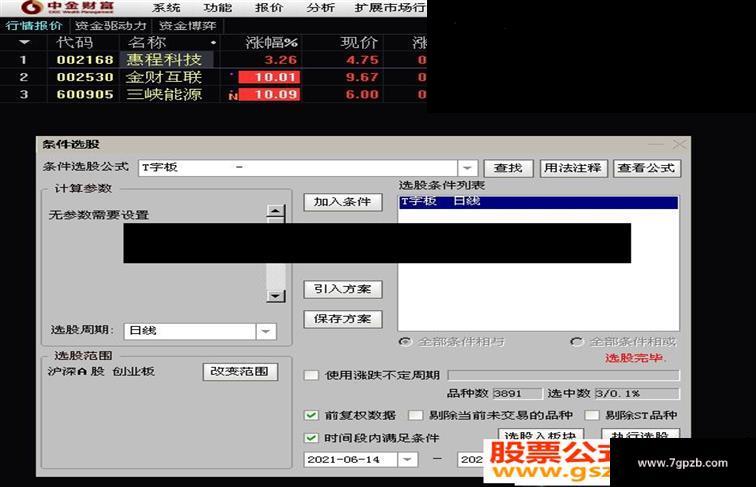Click the 查找 button
The width and height of the screenshot is (756, 487).
click(508, 168)
